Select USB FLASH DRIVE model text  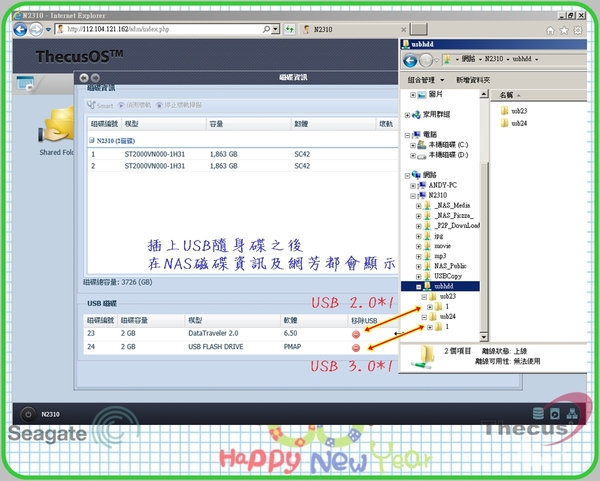pyautogui.click(x=216, y=347)
